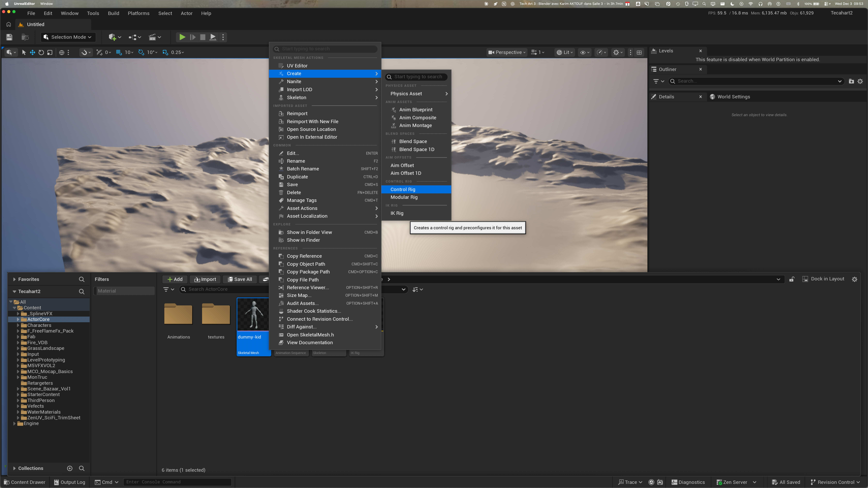Viewport: 868px width, 488px height.
Task: Switch to the World Settings tab
Action: tap(730, 97)
